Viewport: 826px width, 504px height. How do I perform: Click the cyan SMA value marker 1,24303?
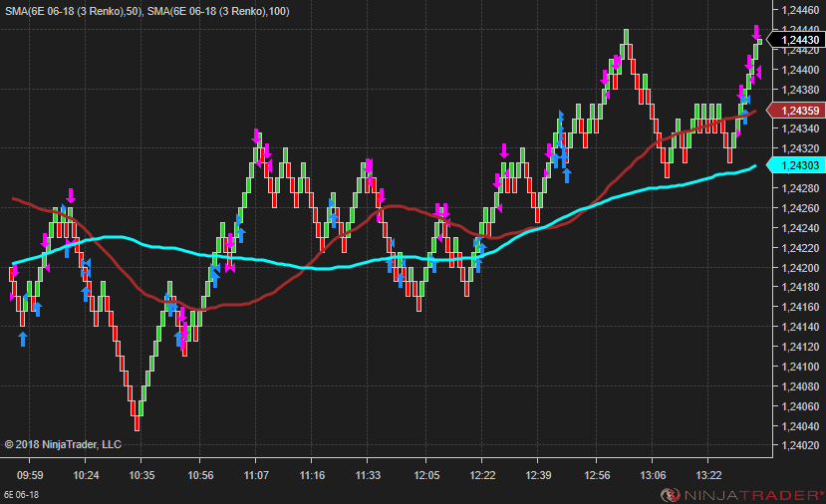pos(799,165)
